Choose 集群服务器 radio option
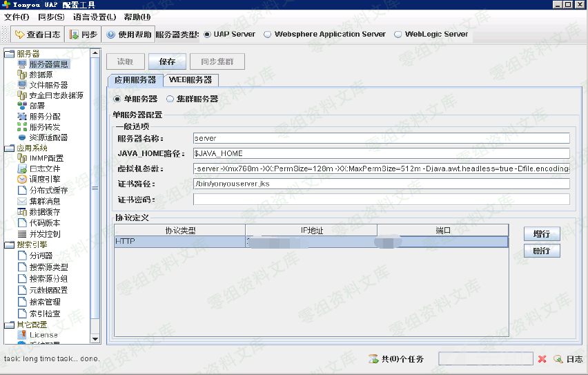The image size is (588, 375). (x=170, y=99)
